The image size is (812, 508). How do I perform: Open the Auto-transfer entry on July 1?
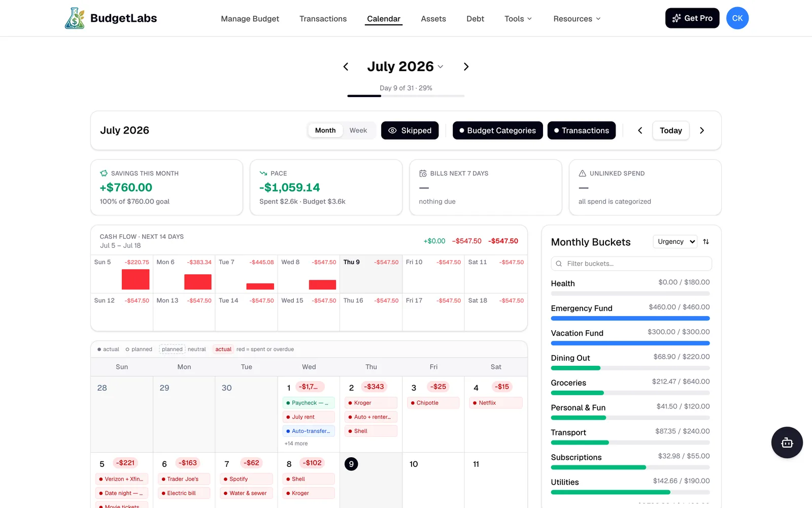click(309, 431)
